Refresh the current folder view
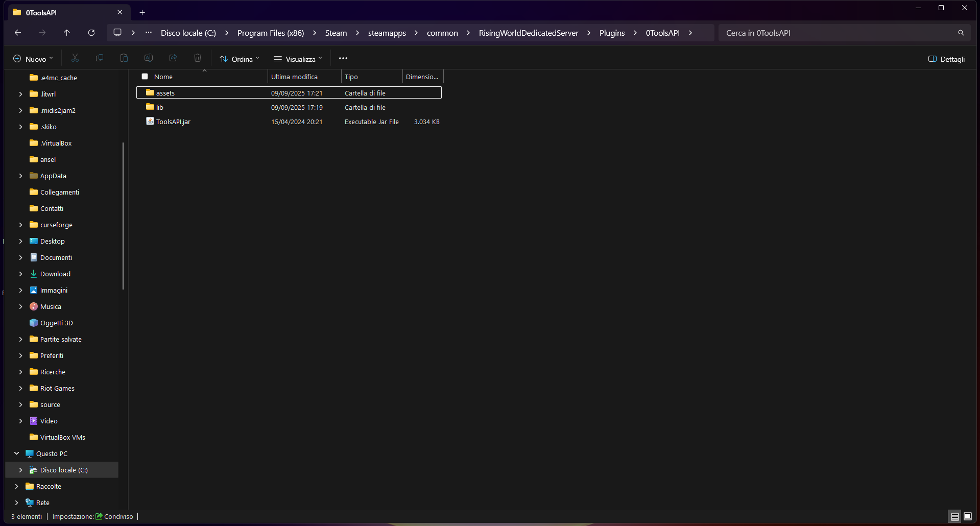 coord(91,33)
